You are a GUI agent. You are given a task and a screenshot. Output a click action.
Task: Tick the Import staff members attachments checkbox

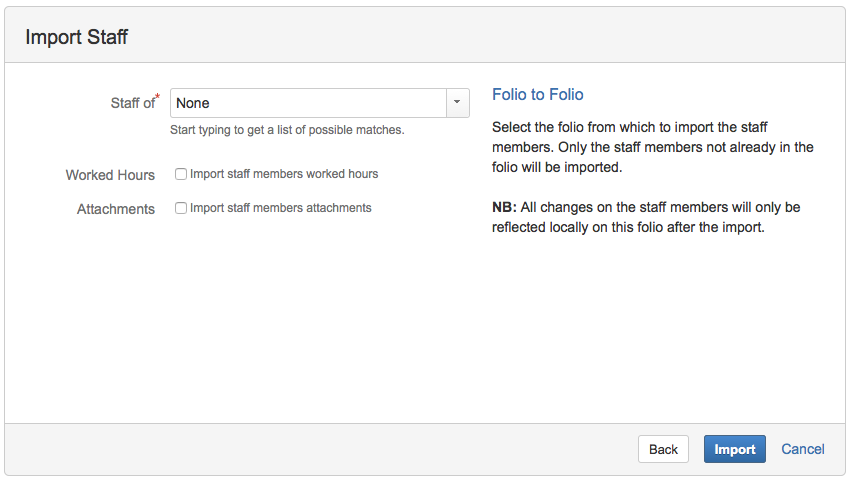pos(181,208)
